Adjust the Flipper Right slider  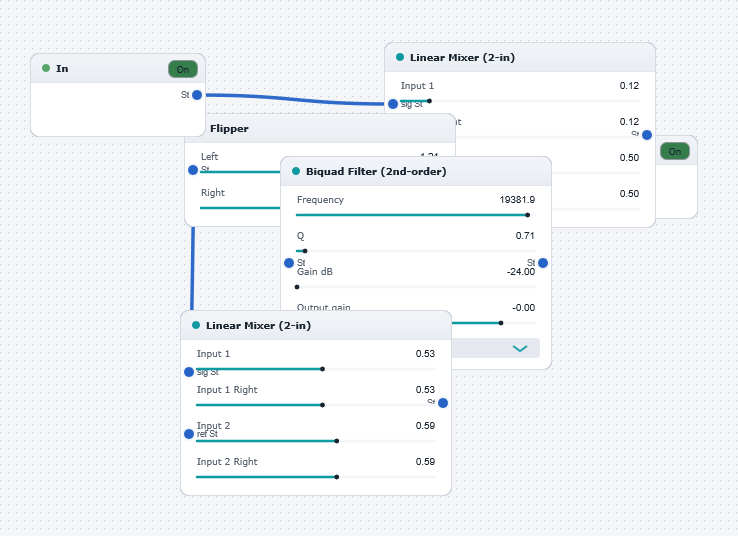(240, 208)
